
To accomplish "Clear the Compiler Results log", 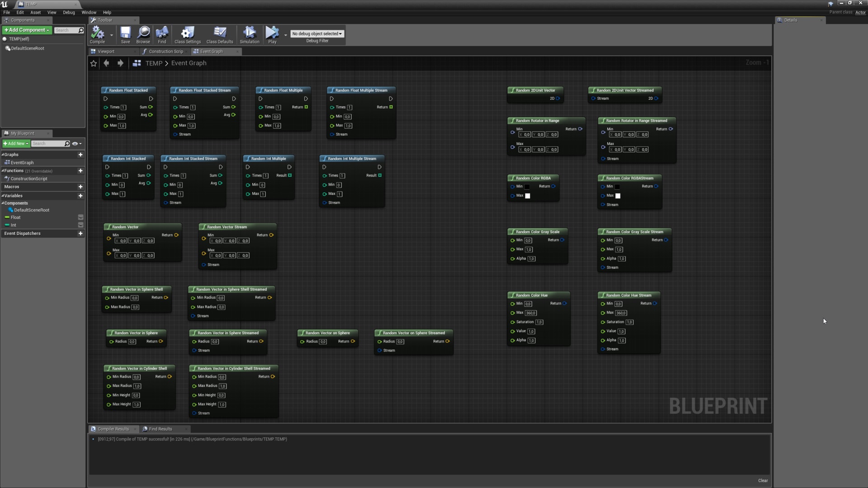I will [x=763, y=480].
